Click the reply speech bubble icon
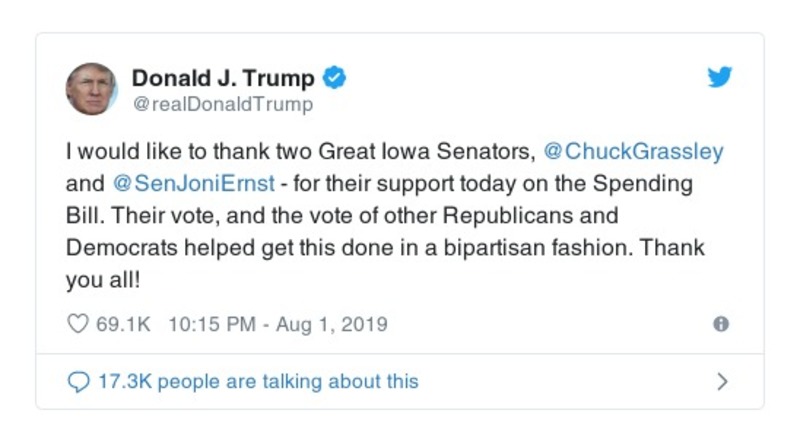The width and height of the screenshot is (800, 445). pyautogui.click(x=78, y=382)
